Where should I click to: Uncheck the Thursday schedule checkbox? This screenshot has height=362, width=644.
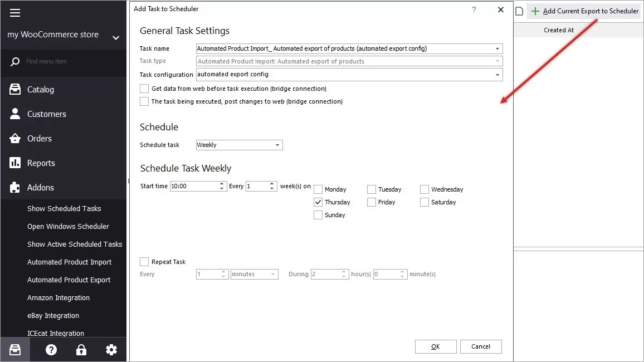point(318,202)
